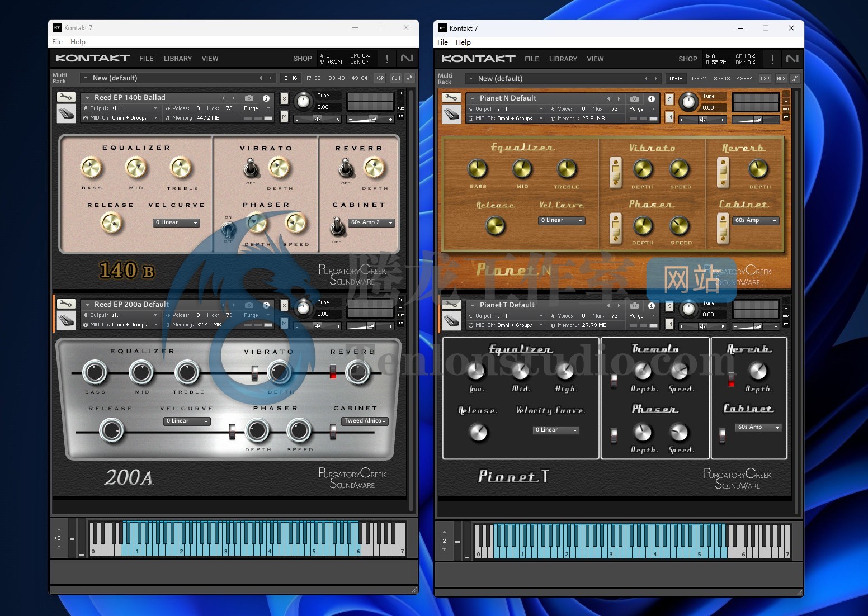Toggle 140B Phaser on switch

click(228, 229)
